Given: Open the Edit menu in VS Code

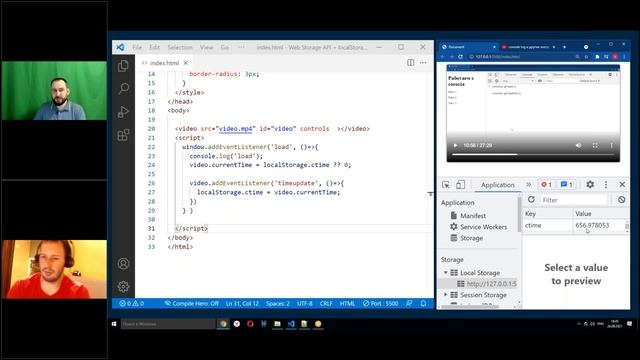Looking at the screenshot, I should click(154, 47).
